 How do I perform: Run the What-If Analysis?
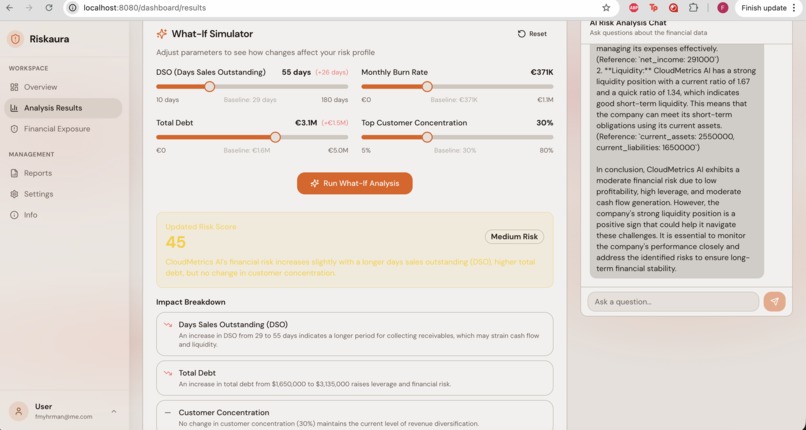pos(355,183)
